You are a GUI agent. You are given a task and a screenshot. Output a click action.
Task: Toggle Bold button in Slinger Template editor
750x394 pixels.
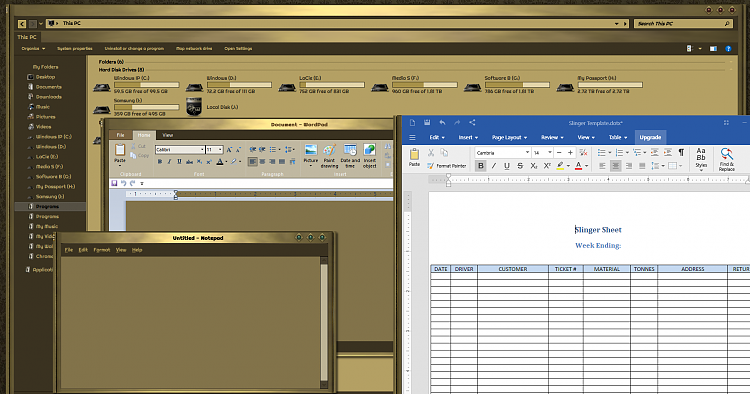click(x=480, y=166)
